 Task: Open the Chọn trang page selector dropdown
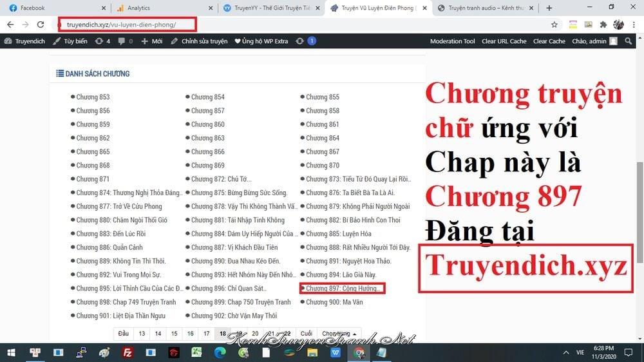[339, 334]
